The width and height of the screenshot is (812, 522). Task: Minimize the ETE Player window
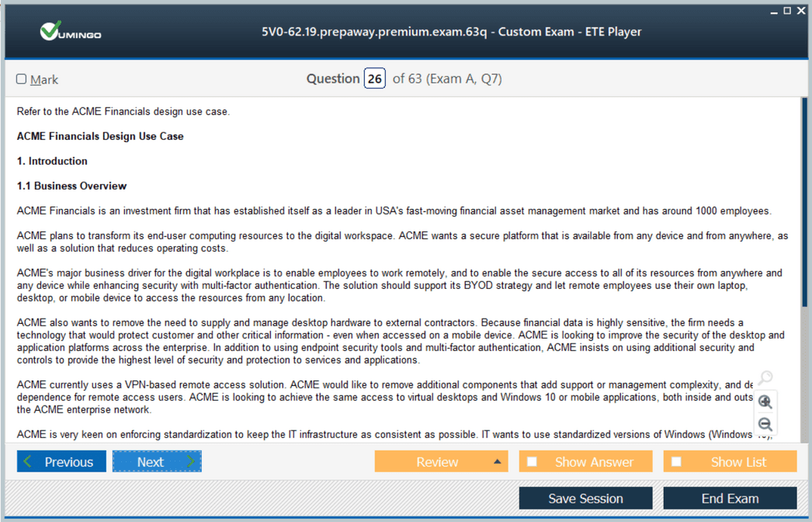(774, 12)
